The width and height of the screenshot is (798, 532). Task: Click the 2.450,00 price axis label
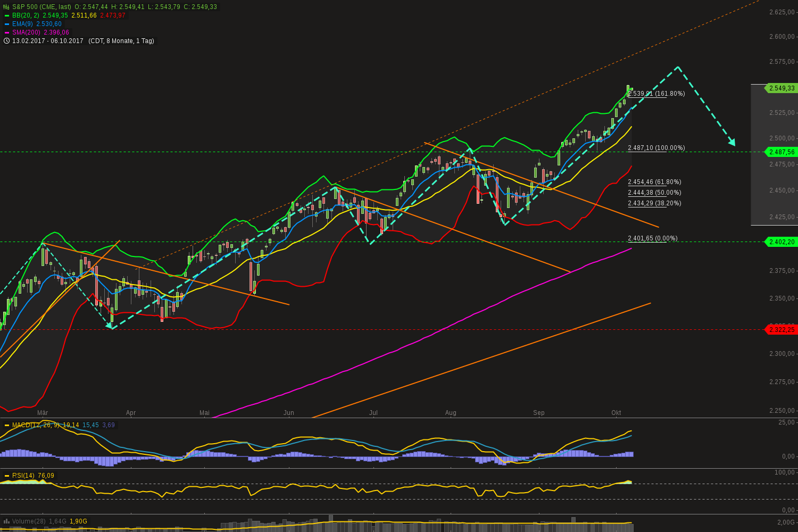click(x=782, y=190)
